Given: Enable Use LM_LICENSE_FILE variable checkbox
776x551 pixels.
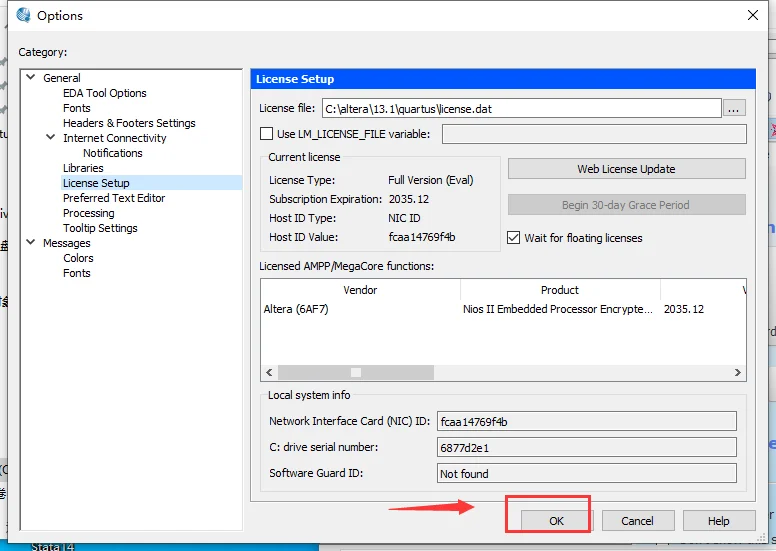Looking at the screenshot, I should pyautogui.click(x=266, y=134).
